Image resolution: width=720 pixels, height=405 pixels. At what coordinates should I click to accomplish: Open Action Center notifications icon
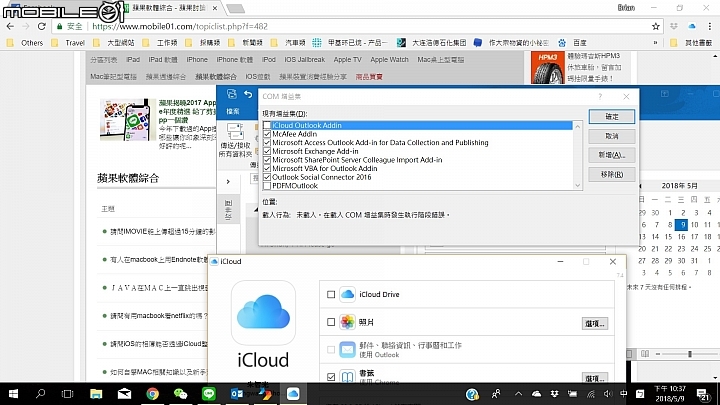(x=703, y=394)
